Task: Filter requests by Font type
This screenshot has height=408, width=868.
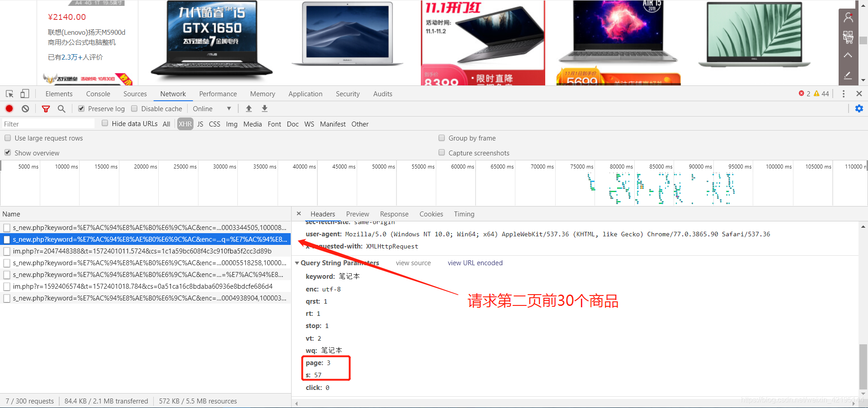Action: [274, 124]
